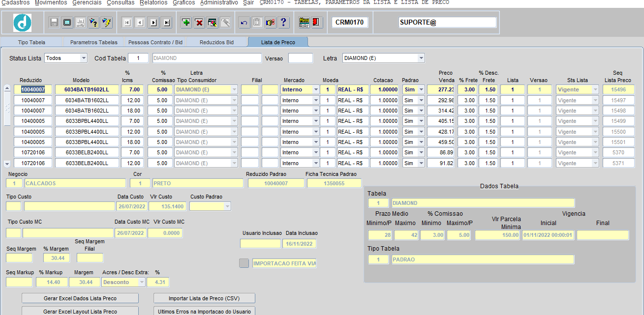644x315 pixels.
Task: Click the green plus insert record icon
Action: click(x=186, y=22)
